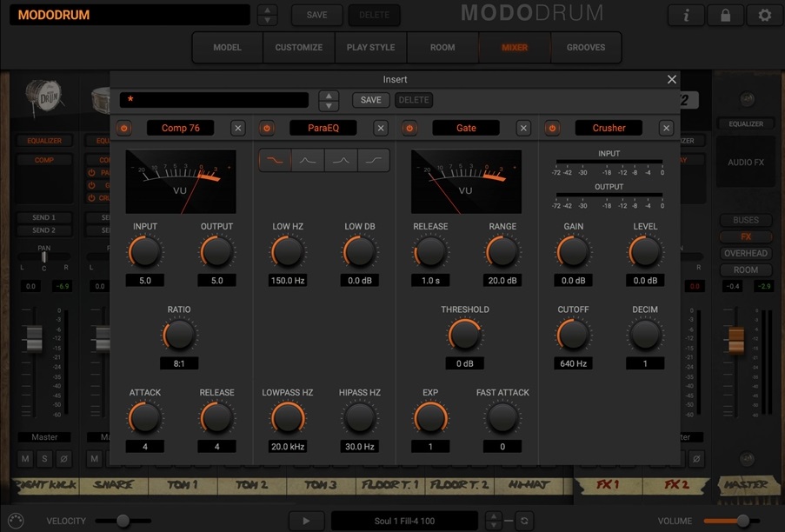Viewport: 785px width, 532px height.
Task: Click the Comp 76 ATTACK knob
Action: coord(144,418)
